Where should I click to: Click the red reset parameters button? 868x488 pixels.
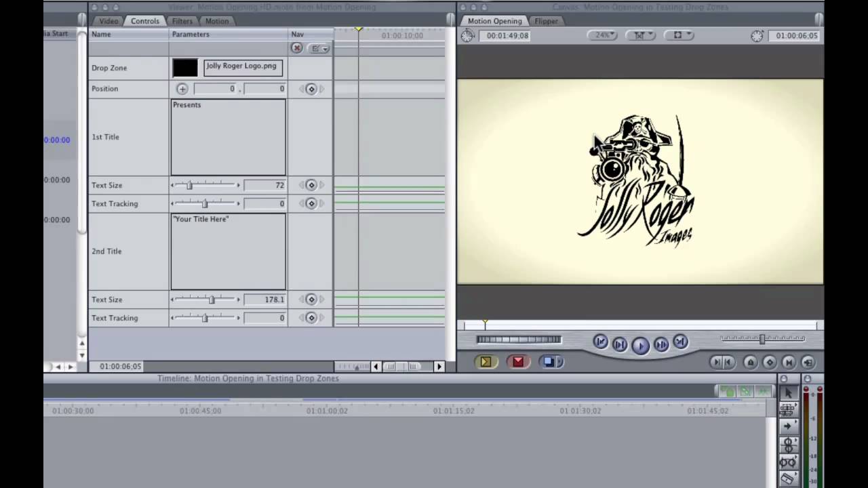click(296, 48)
